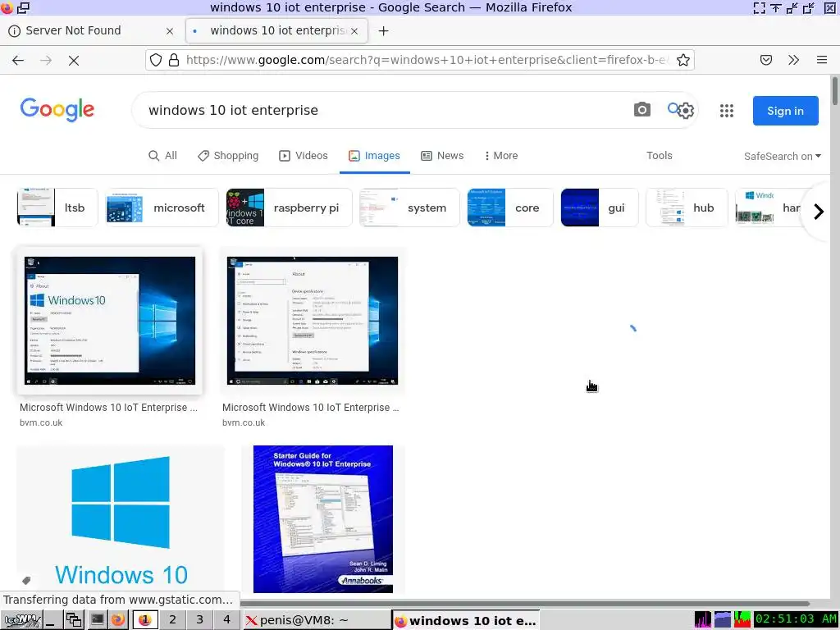This screenshot has width=840, height=630.
Task: Bookmark this page with the star
Action: 682,60
